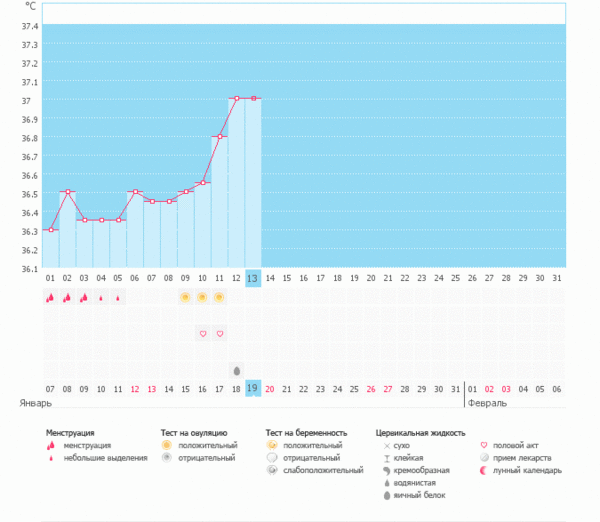This screenshot has width=600, height=522.
Task: Click the 'Февраль' month label
Action: point(486,403)
